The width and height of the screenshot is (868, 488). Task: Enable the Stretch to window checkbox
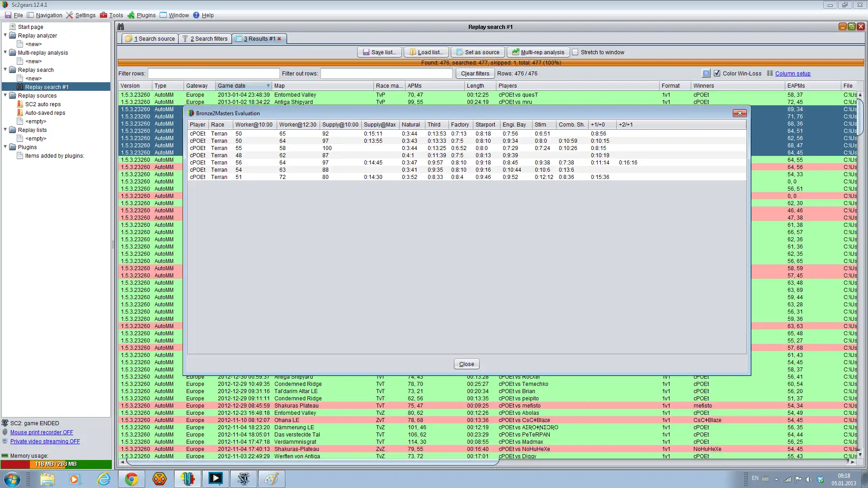click(575, 52)
